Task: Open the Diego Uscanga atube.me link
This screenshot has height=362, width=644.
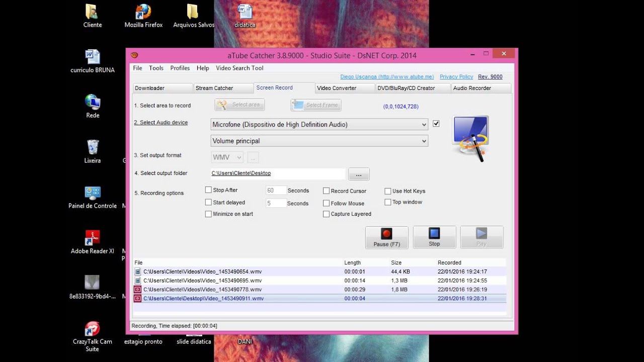Action: pos(387,77)
